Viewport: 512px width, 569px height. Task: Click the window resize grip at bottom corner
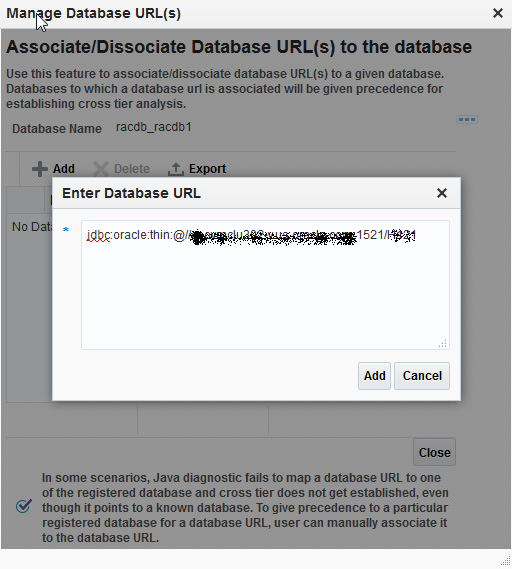click(505, 561)
